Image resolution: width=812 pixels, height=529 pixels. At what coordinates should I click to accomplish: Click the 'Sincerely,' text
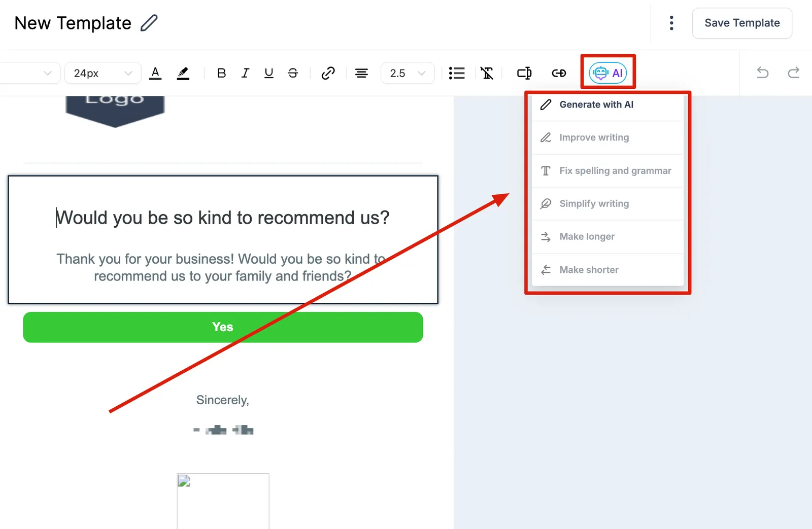[x=222, y=400]
